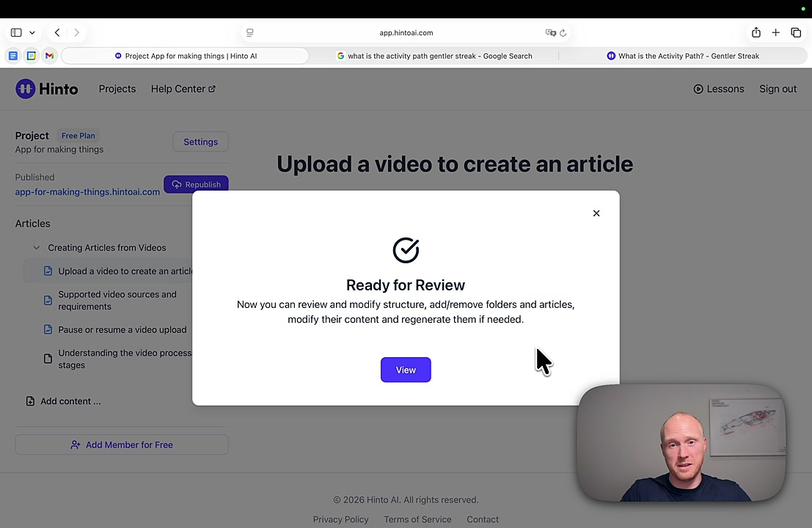Click the person icon on "Add Member for Free"
The image size is (812, 528).
tap(76, 444)
